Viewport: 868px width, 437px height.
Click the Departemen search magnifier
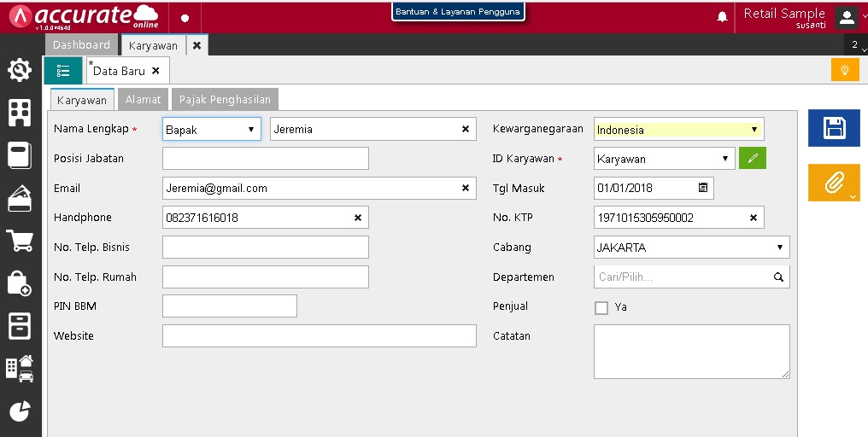(778, 277)
